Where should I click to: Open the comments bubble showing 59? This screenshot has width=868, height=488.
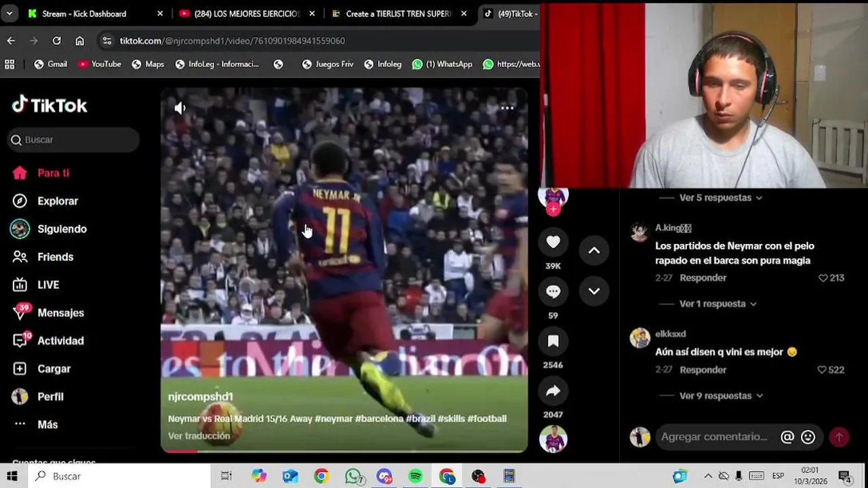pyautogui.click(x=553, y=291)
